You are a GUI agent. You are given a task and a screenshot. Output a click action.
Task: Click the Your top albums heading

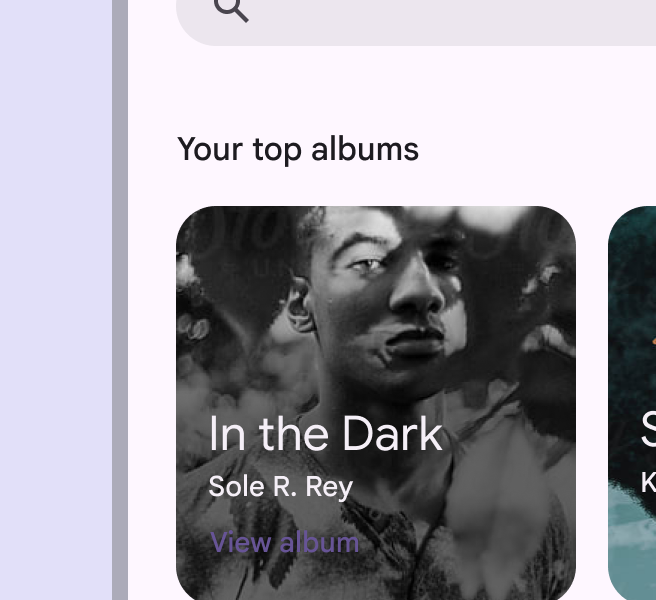[x=297, y=149]
